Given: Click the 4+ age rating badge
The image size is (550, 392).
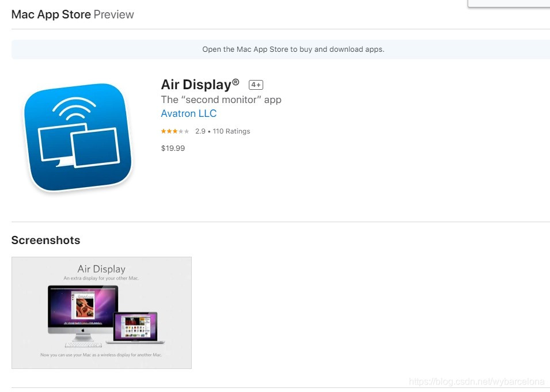Looking at the screenshot, I should pyautogui.click(x=256, y=85).
